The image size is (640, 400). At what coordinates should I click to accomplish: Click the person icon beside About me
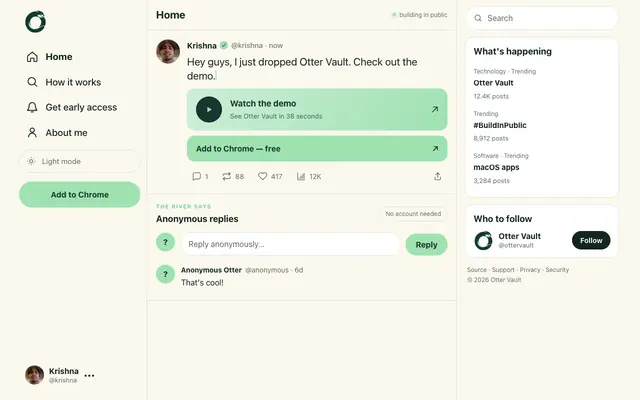tap(32, 133)
